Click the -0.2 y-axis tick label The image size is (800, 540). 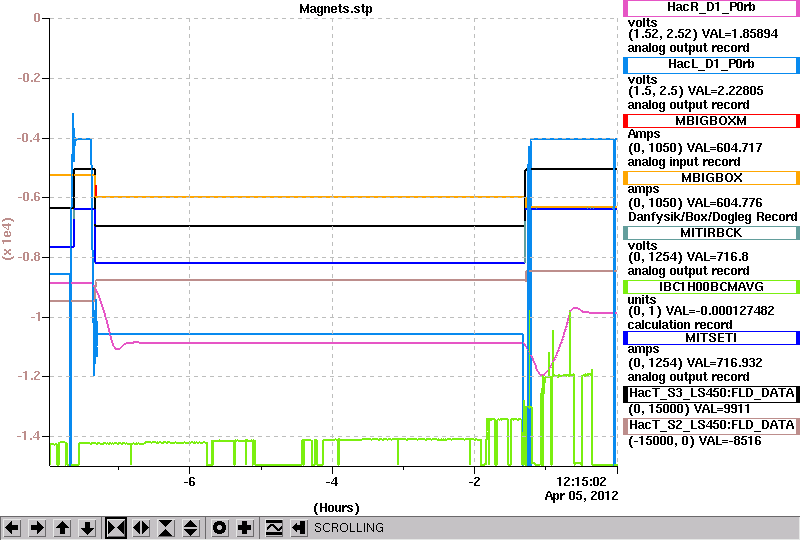point(29,78)
